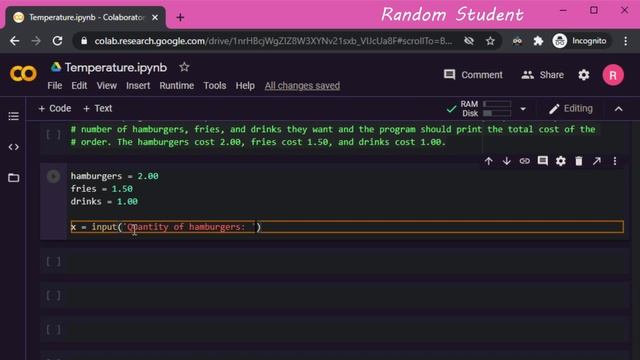Open the Files folder panel
Viewport: 640px width, 360px height.
tap(13, 178)
